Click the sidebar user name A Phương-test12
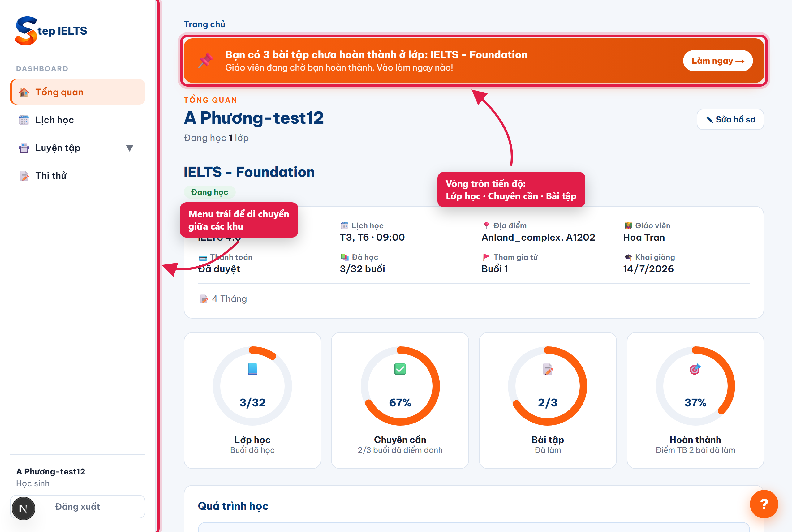Image resolution: width=792 pixels, height=532 pixels. [x=50, y=472]
